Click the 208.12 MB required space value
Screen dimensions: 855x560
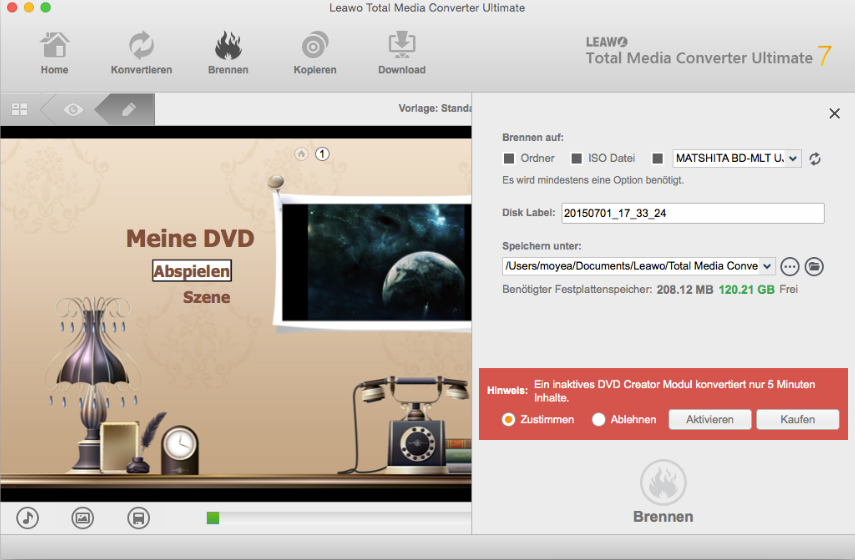point(685,290)
